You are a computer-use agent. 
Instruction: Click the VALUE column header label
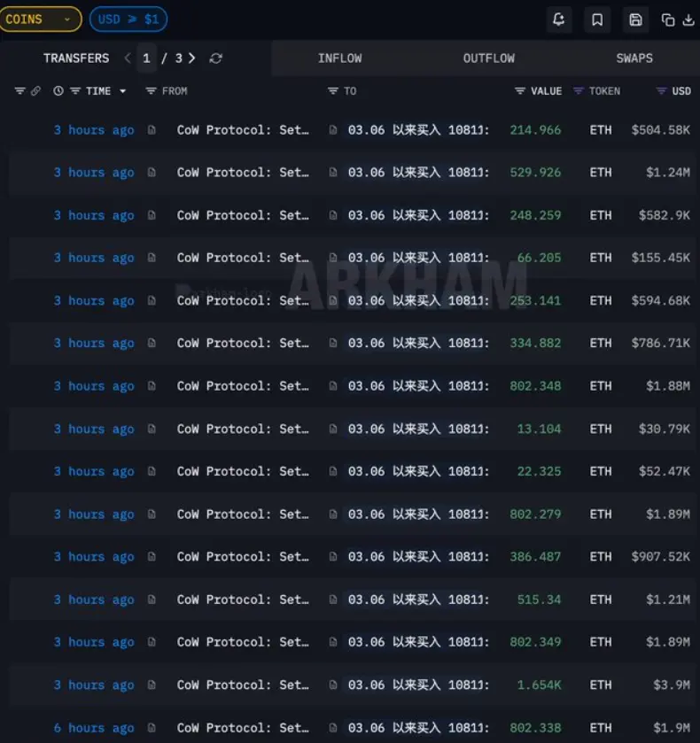[x=547, y=91]
